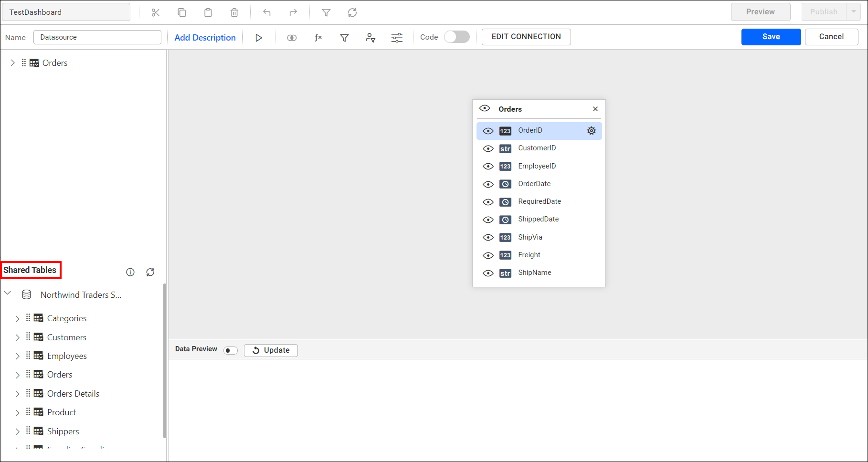The width and height of the screenshot is (868, 462).
Task: Toggle visibility of the Orders table
Action: (485, 108)
